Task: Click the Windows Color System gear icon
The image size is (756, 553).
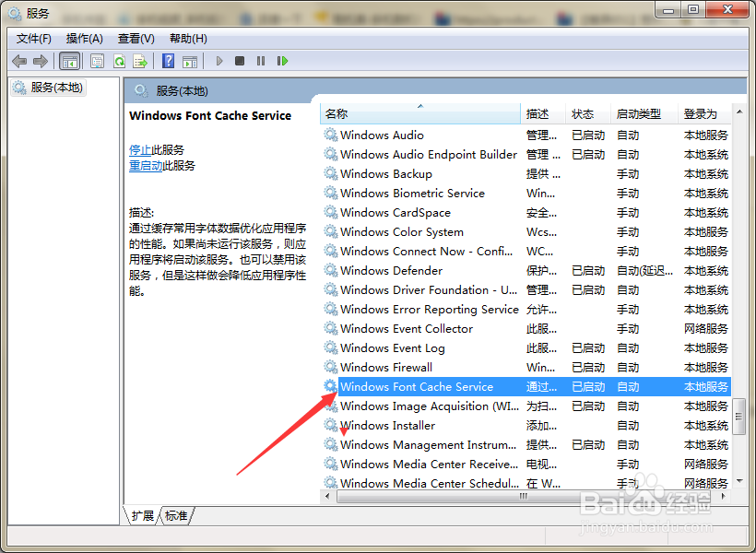Action: tap(331, 232)
